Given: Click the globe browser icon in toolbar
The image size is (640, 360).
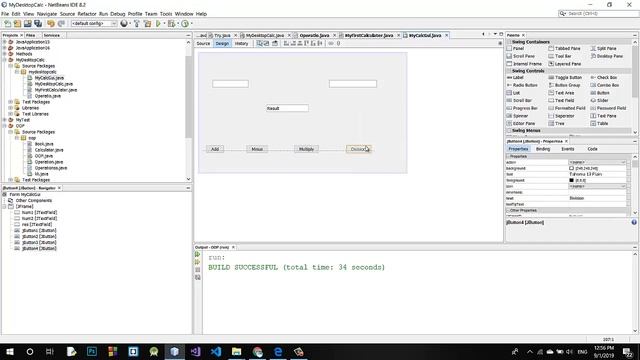Looking at the screenshot, I should click(x=124, y=24).
